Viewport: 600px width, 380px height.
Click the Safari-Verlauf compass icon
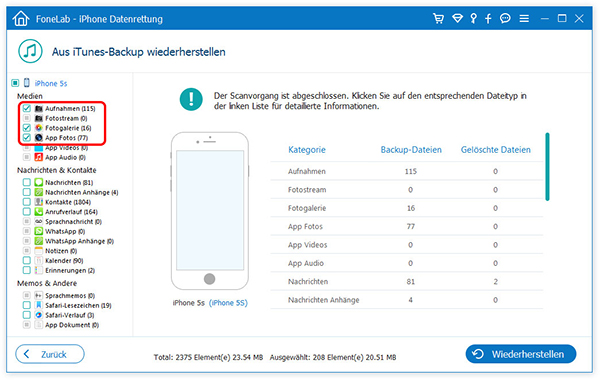tap(39, 315)
